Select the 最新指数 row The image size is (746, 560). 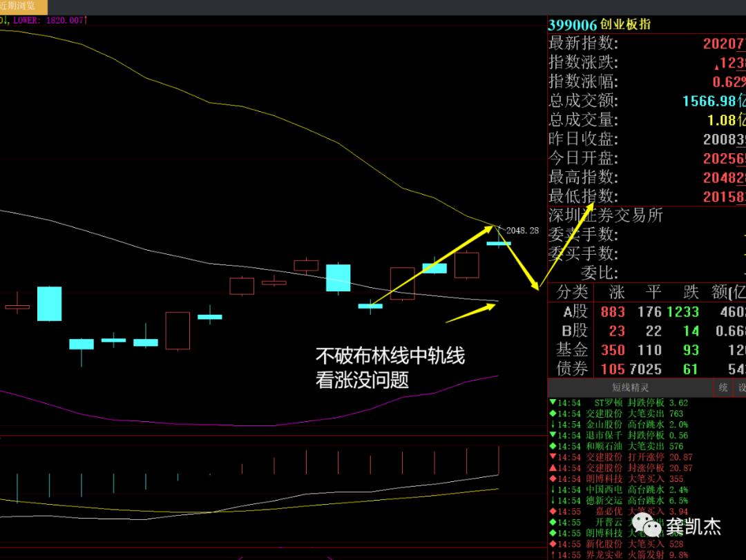click(647, 44)
